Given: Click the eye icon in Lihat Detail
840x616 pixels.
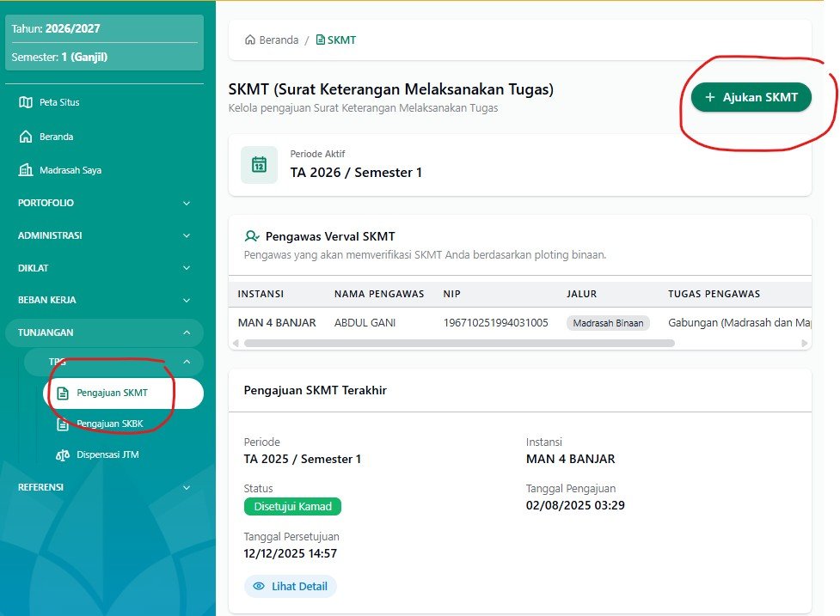Looking at the screenshot, I should tap(259, 586).
